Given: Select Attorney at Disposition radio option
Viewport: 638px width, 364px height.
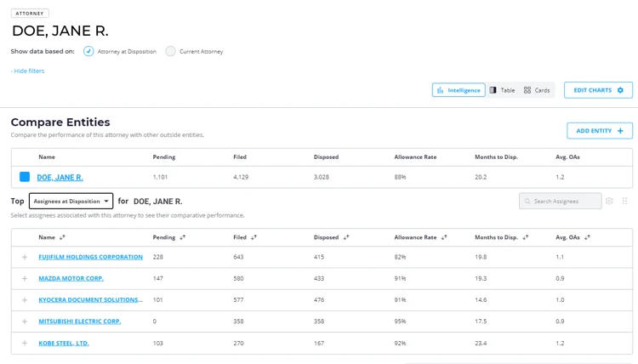Looking at the screenshot, I should (x=88, y=51).
